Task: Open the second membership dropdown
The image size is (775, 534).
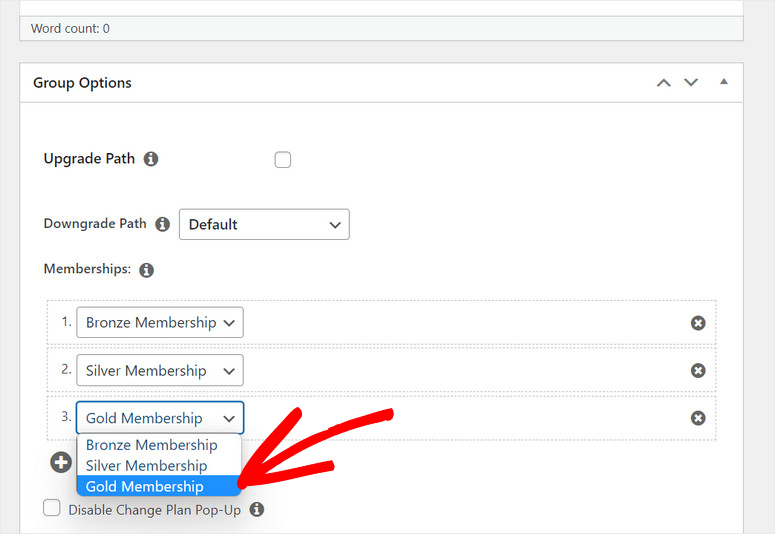Action: tap(160, 371)
